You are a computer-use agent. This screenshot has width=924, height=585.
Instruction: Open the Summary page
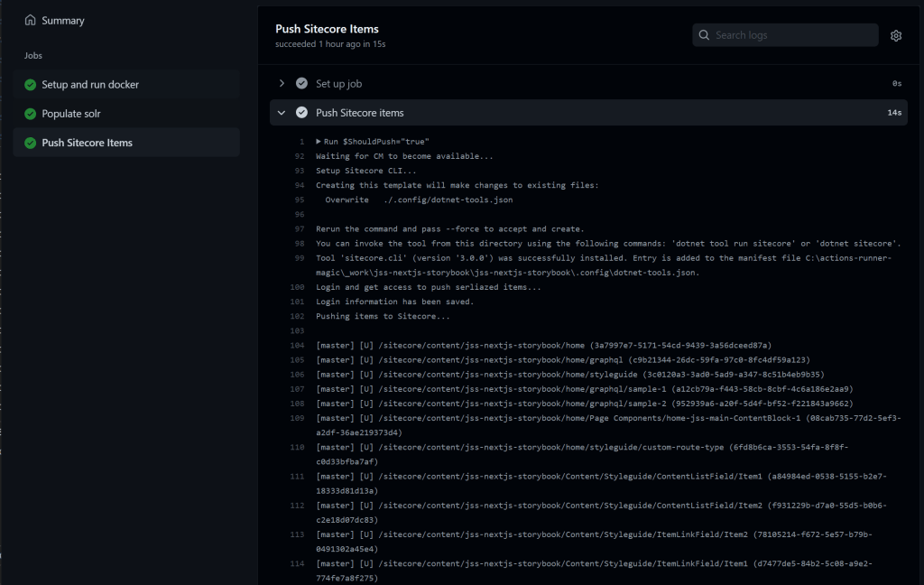tap(63, 20)
